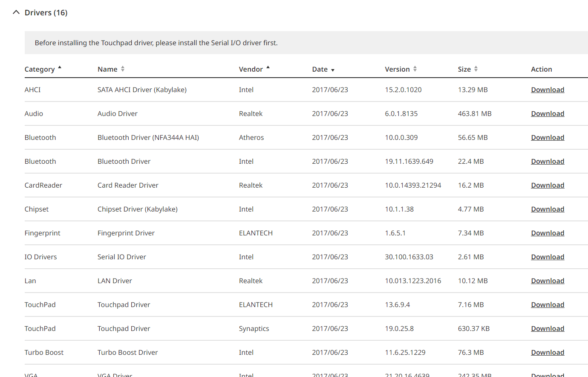Click the Drivers (16) section heading

[x=46, y=12]
